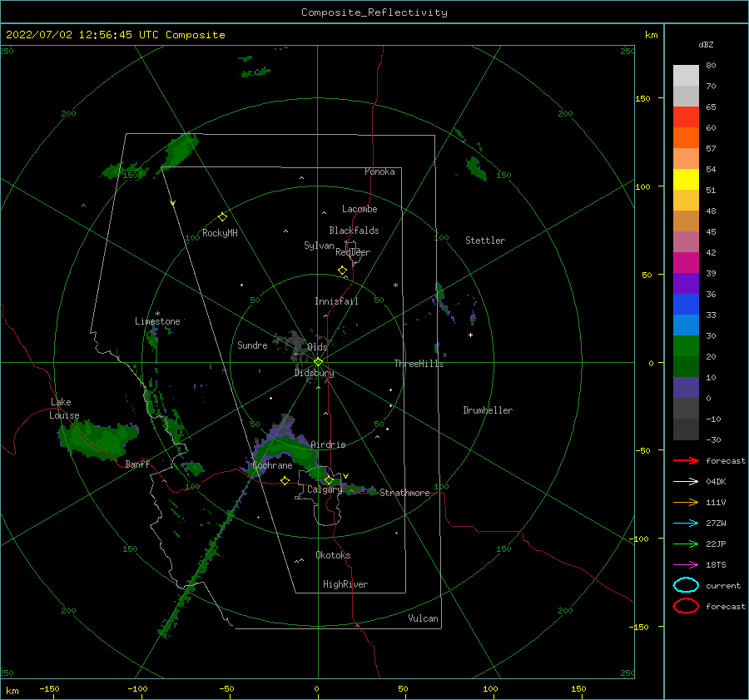Click the 70 dBZ light gray swatch

686,76
